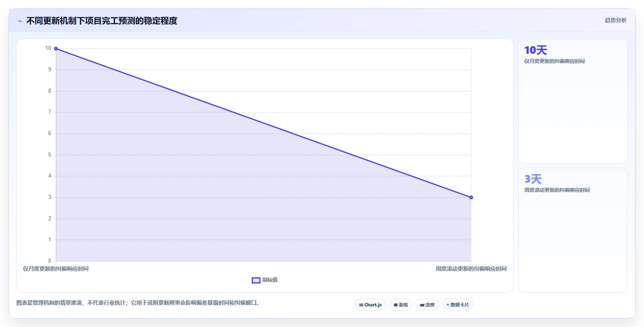The width and height of the screenshot is (644, 327).
Task: Select the Chart.js tag pill
Action: coord(370,305)
